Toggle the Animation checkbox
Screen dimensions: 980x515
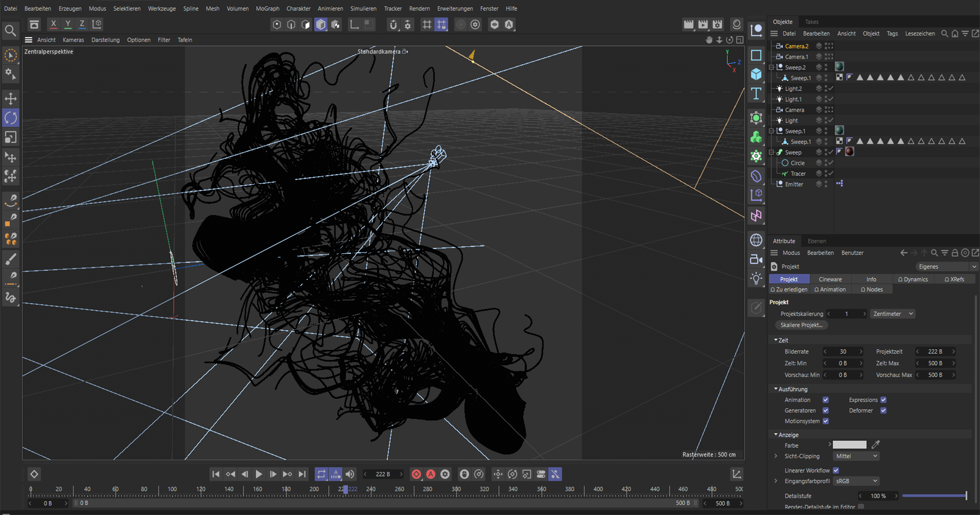tap(825, 400)
